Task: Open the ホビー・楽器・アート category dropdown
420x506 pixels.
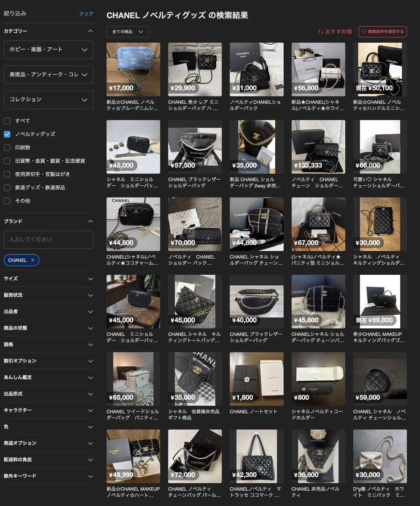Action: (49, 49)
